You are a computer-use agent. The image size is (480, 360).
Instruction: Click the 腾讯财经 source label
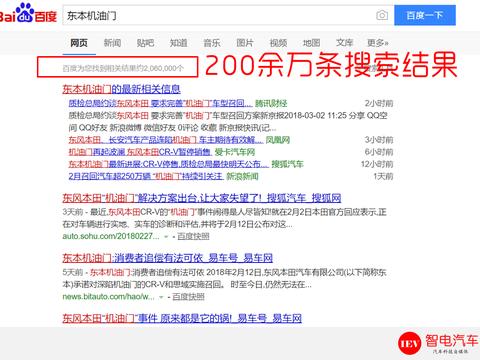[271, 103]
